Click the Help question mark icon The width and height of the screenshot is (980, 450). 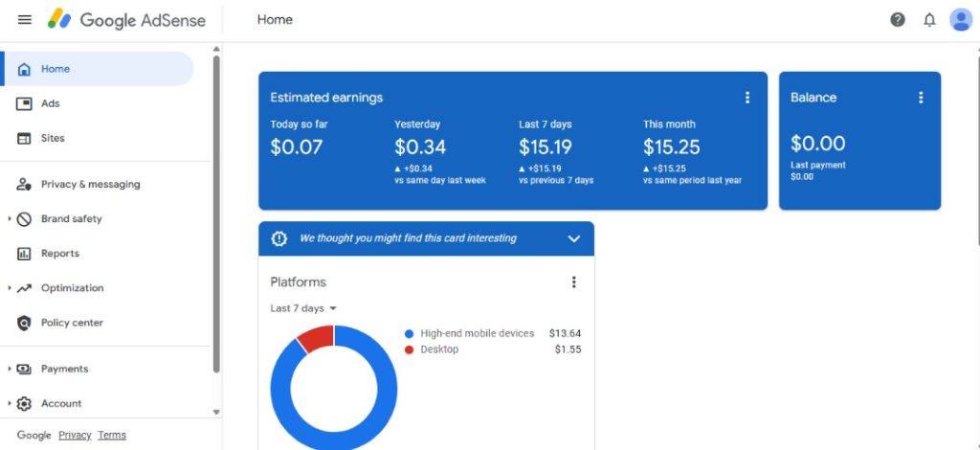[x=898, y=20]
